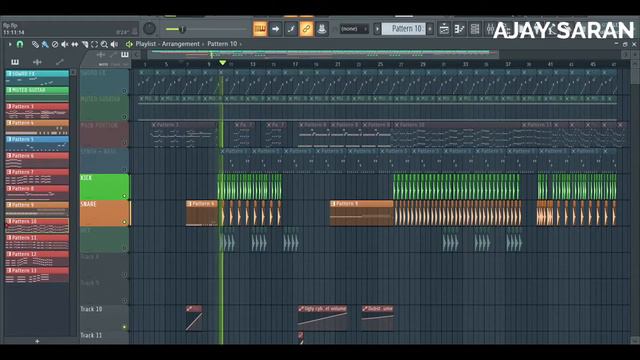
Task: Click the green speaker icon before Playlist
Action: 129,44
